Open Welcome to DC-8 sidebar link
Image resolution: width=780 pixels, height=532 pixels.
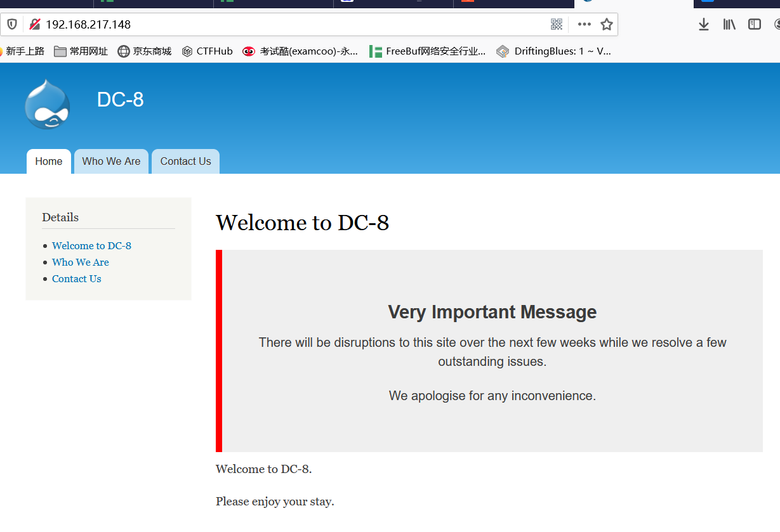coord(91,245)
